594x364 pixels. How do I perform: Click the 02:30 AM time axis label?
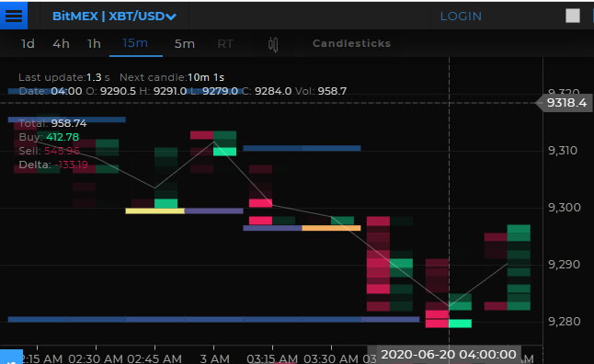[x=96, y=358]
